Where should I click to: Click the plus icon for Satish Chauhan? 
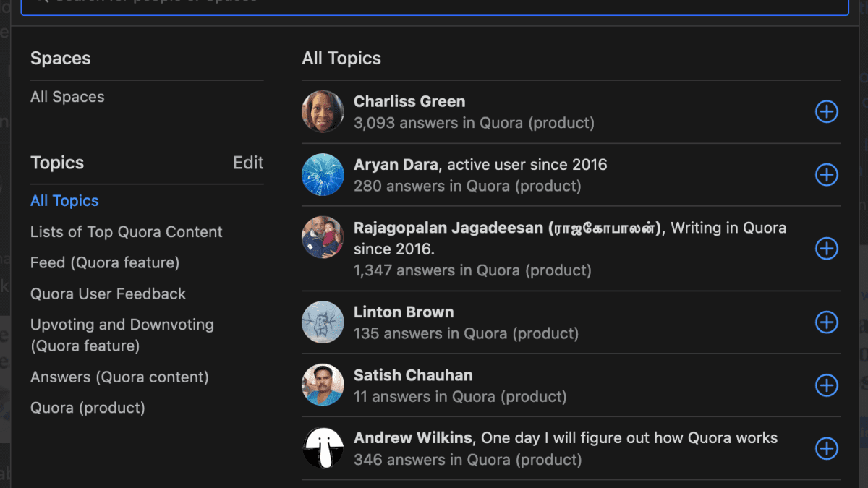(x=826, y=385)
